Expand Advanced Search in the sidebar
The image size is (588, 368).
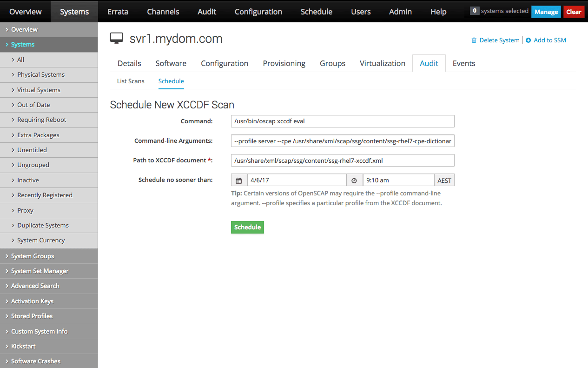pyautogui.click(x=49, y=286)
